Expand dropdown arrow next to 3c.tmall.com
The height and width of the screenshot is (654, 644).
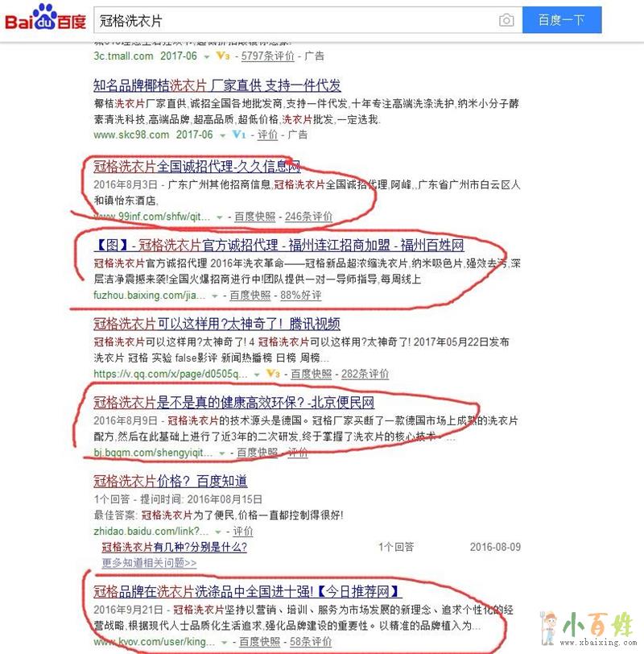point(207,56)
